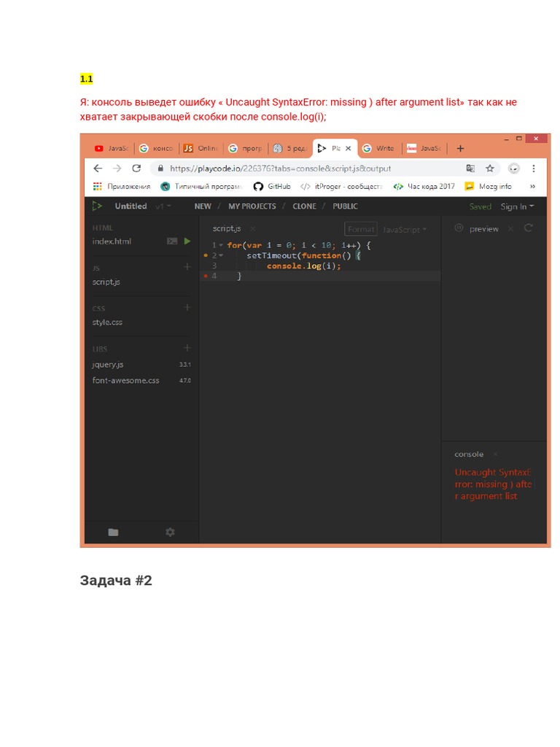The image size is (560, 747).
Task: Click the lock icon in address bar
Action: (160, 169)
